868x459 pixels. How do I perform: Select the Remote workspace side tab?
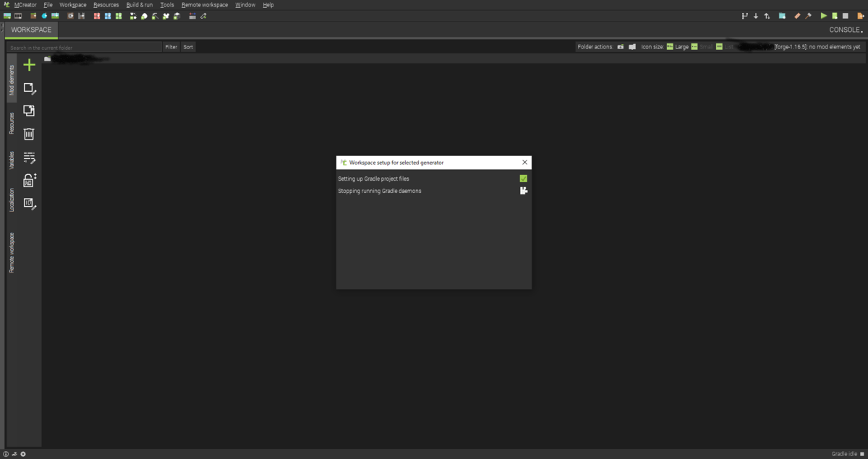[12, 252]
